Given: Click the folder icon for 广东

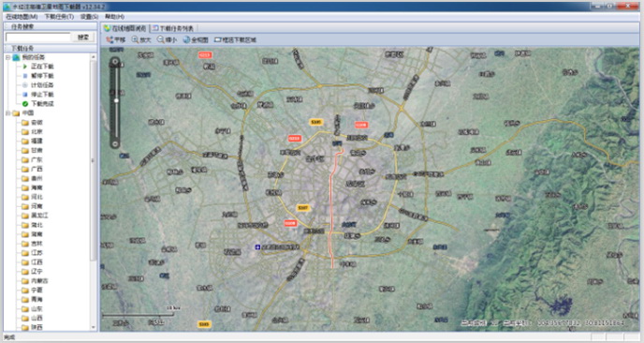Looking at the screenshot, I should click(x=25, y=160).
